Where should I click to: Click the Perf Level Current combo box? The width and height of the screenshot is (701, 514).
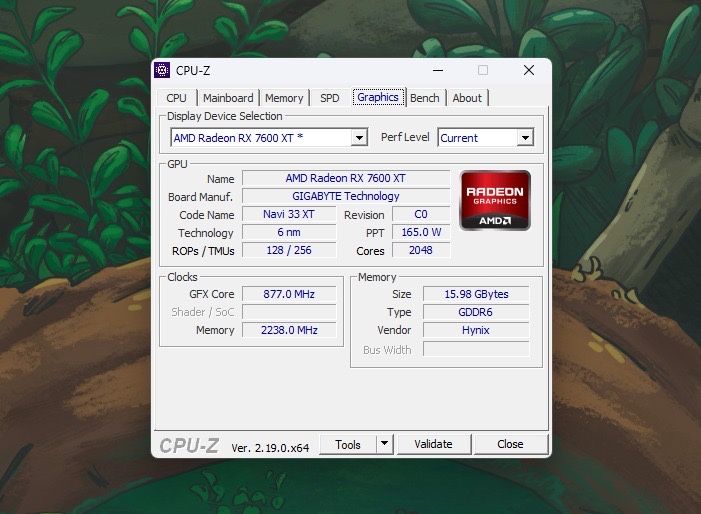click(486, 138)
